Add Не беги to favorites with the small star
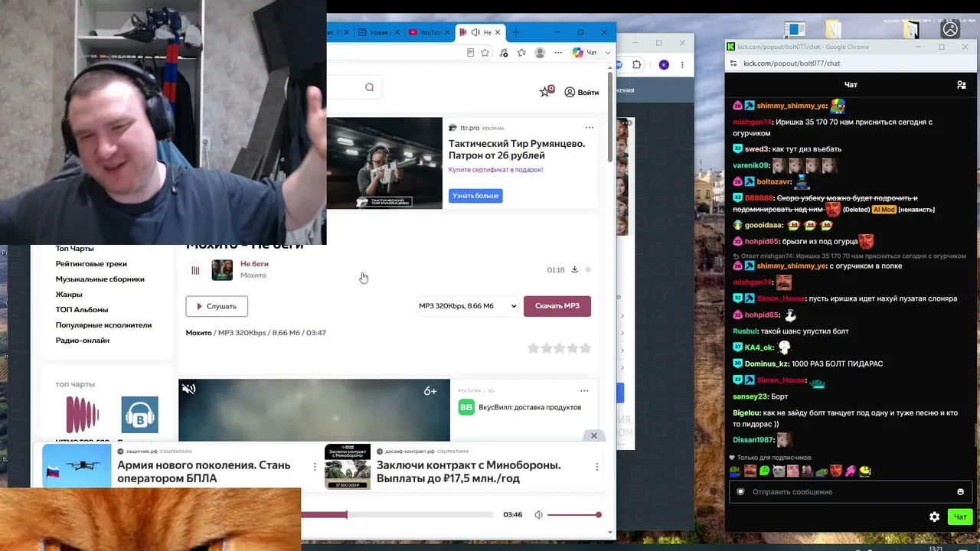The width and height of the screenshot is (980, 551). point(588,269)
